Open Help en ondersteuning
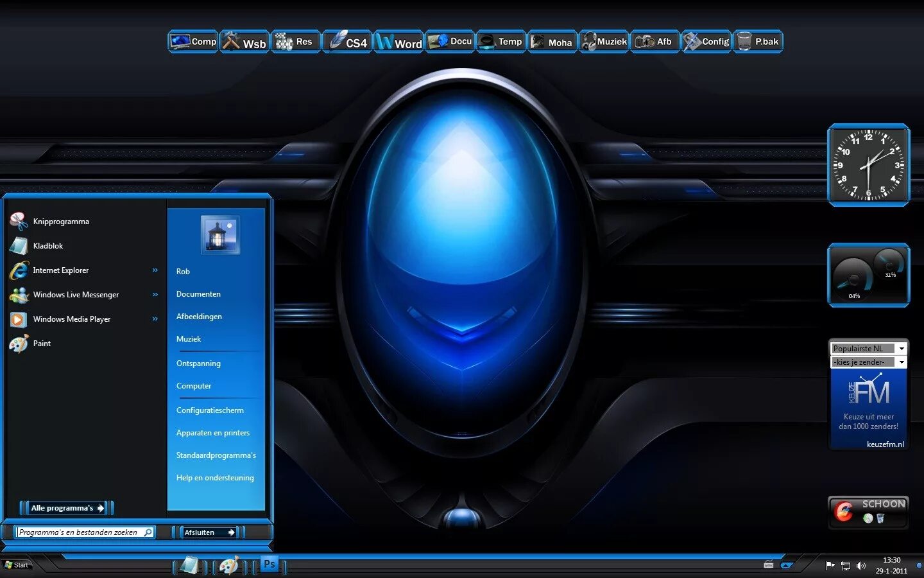The height and width of the screenshot is (578, 924). pyautogui.click(x=215, y=478)
